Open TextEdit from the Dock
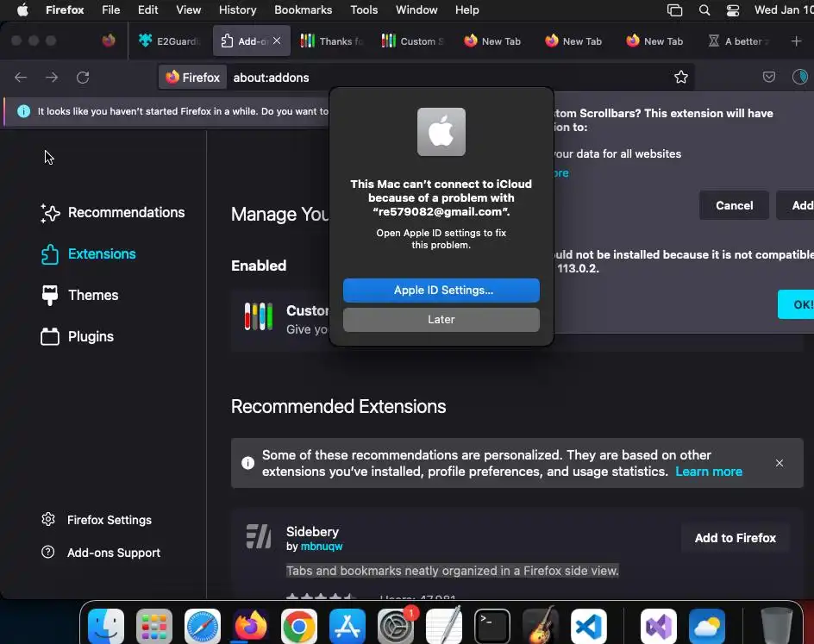This screenshot has height=644, width=814. point(444,626)
